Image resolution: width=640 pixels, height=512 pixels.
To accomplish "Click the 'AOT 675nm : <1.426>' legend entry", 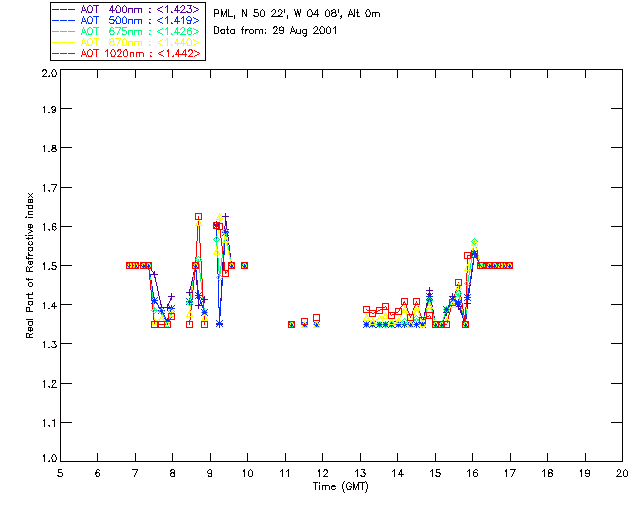I will coord(127,31).
